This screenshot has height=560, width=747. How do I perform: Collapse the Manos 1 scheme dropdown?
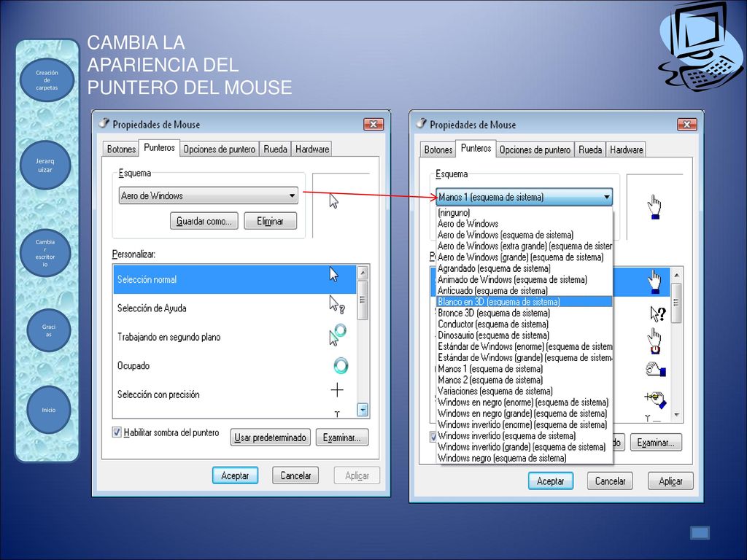coord(524,197)
